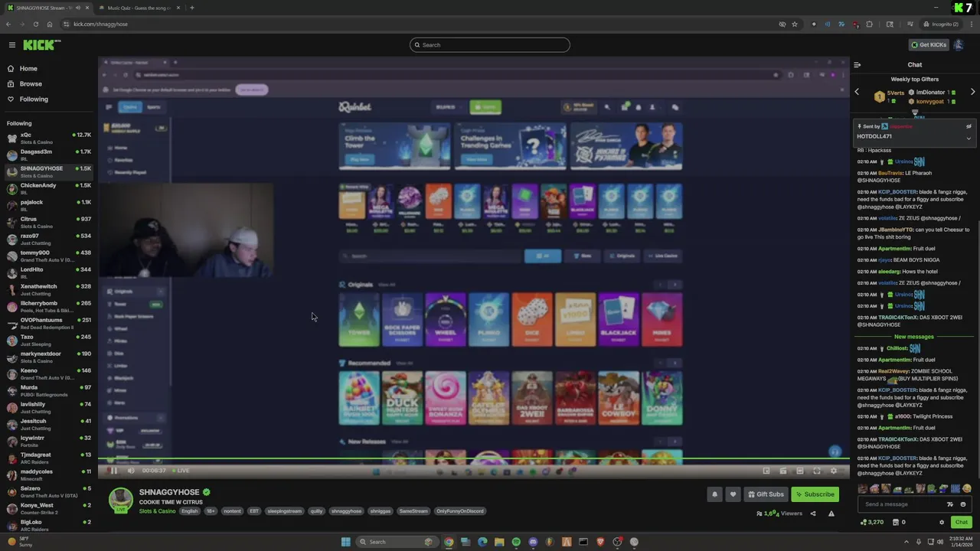Viewport: 980px width, 551px height.
Task: Click the Get KICKs button
Action: [929, 45]
